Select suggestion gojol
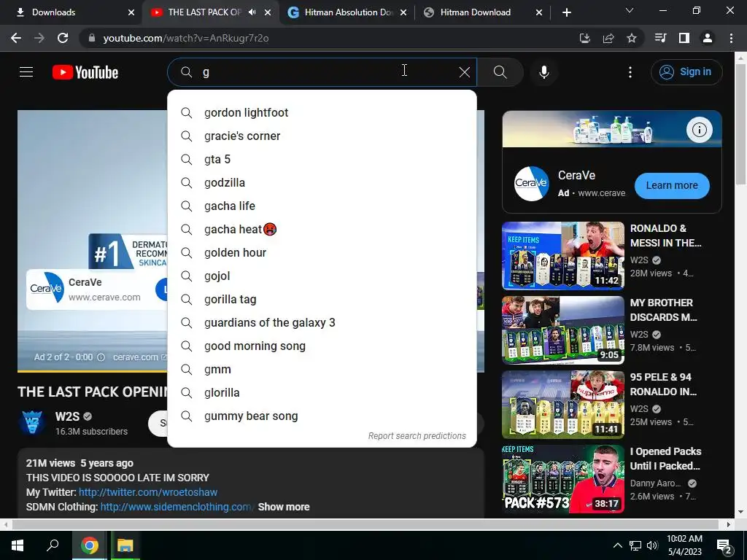 coord(322,276)
